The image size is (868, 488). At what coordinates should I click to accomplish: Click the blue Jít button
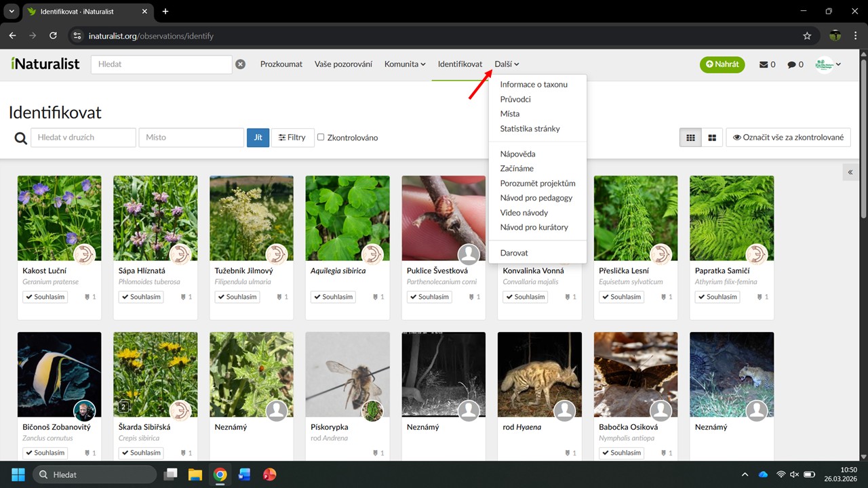point(258,138)
